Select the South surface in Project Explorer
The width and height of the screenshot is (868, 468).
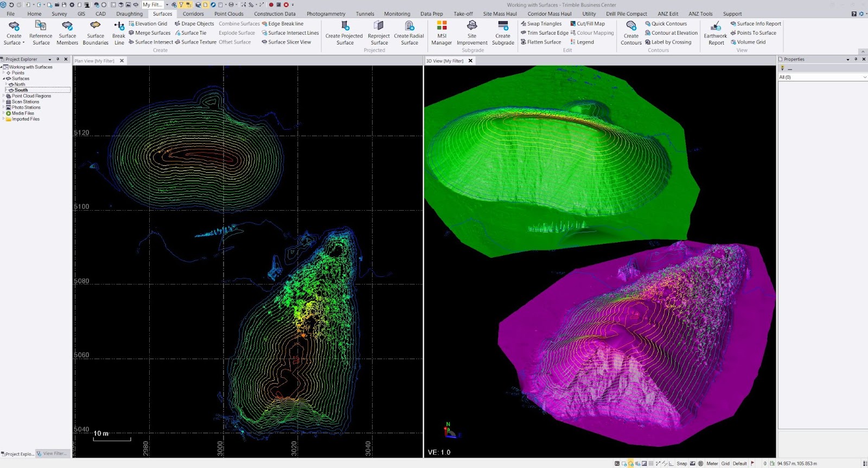click(x=21, y=90)
